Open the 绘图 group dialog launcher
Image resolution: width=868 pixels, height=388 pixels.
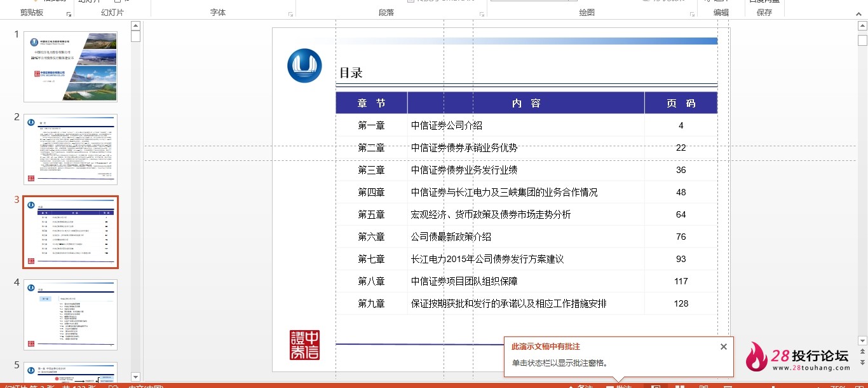pos(693,13)
